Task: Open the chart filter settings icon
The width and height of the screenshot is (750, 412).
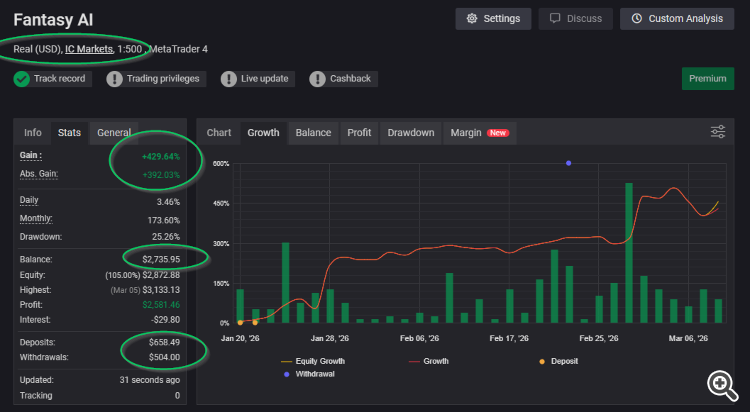Action: click(x=718, y=132)
